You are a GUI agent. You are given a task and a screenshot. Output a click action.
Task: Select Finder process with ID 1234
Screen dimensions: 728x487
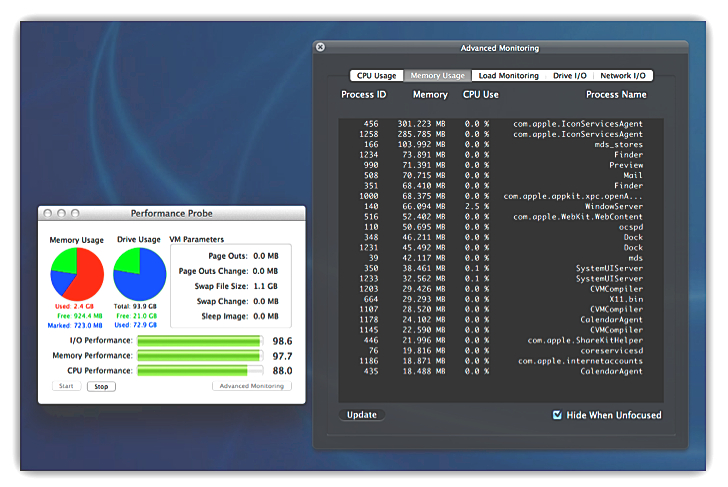tap(501, 155)
